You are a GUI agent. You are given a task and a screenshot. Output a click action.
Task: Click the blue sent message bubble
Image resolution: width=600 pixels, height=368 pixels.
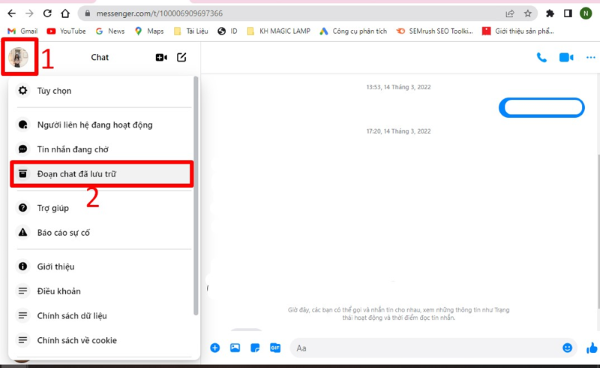coord(541,107)
